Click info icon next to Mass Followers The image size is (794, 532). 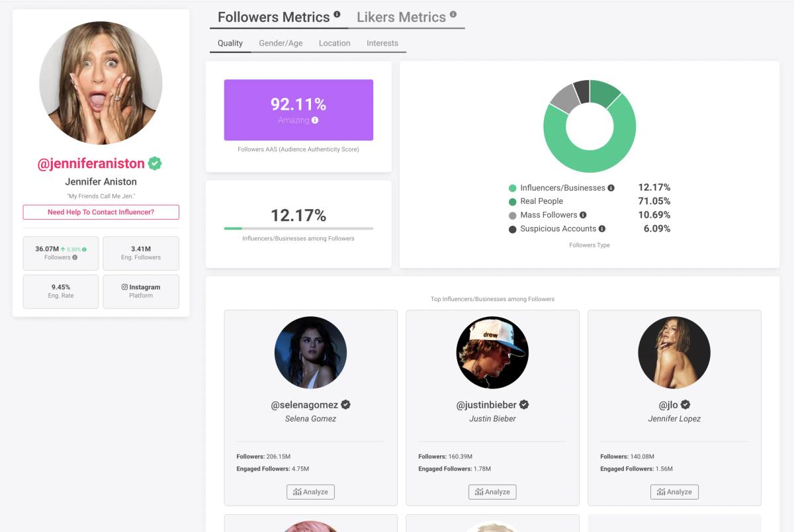click(583, 215)
